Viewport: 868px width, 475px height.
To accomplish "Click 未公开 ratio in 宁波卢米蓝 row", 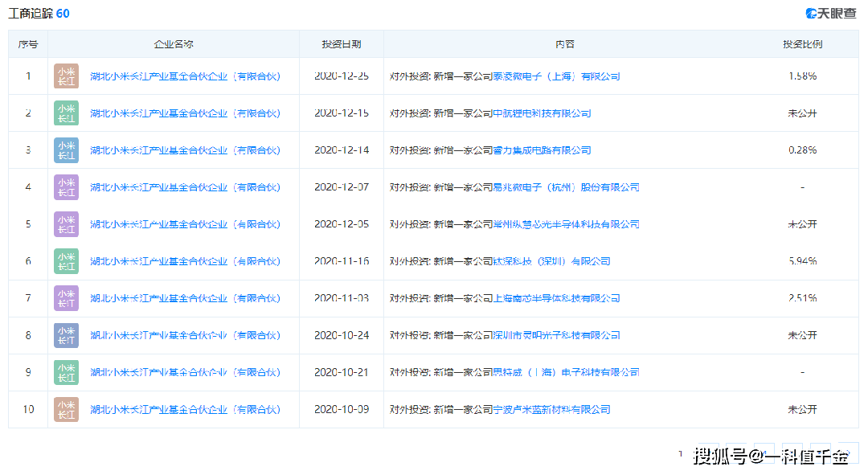I will click(803, 410).
